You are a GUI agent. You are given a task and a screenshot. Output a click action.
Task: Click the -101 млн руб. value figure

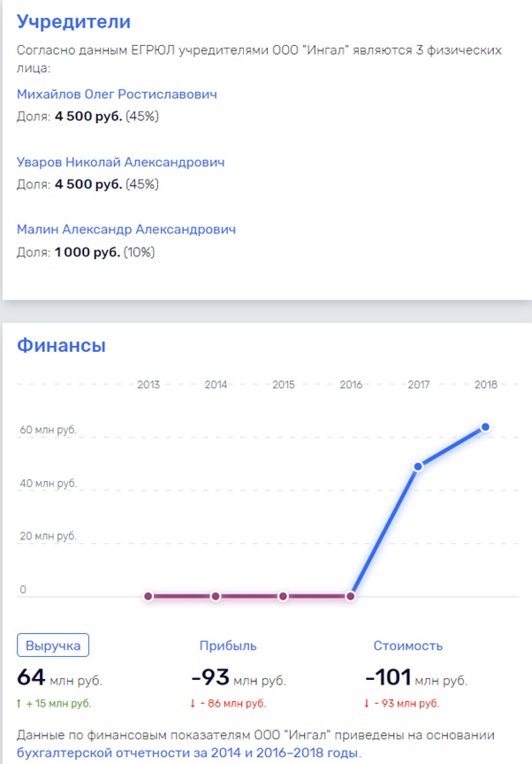416,677
